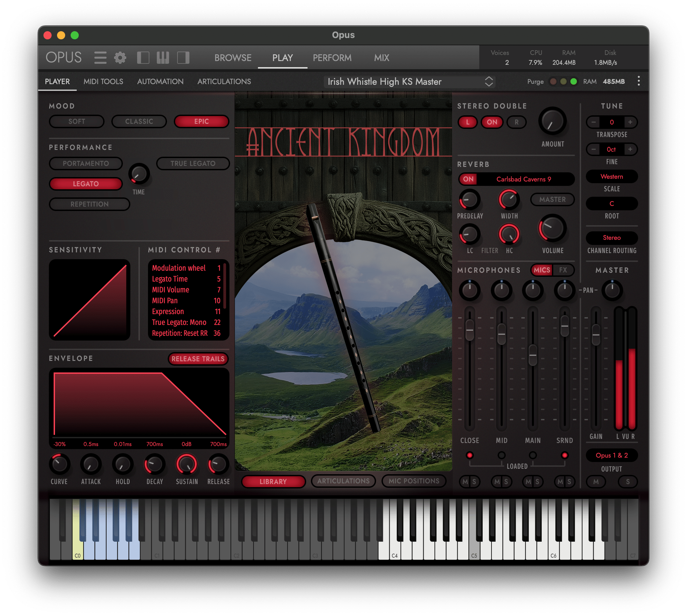This screenshot has height=616, width=687.
Task: Show the Articulations view under artwork
Action: (343, 481)
